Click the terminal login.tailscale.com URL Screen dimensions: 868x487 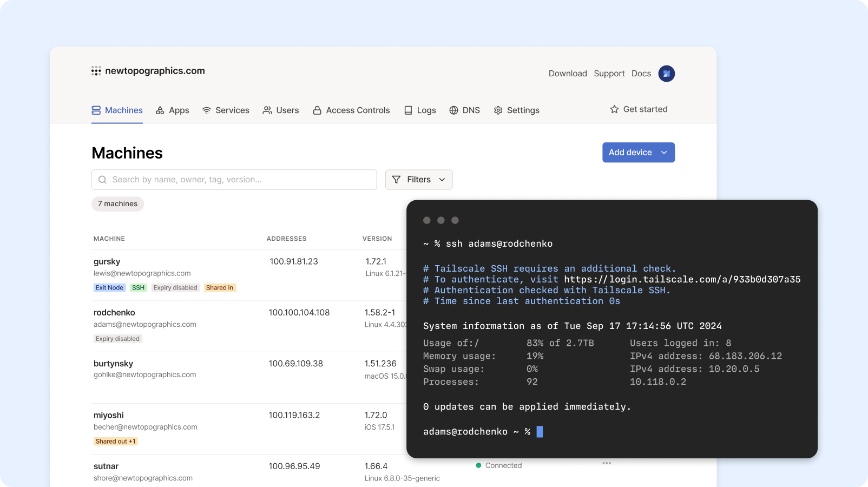(x=682, y=279)
